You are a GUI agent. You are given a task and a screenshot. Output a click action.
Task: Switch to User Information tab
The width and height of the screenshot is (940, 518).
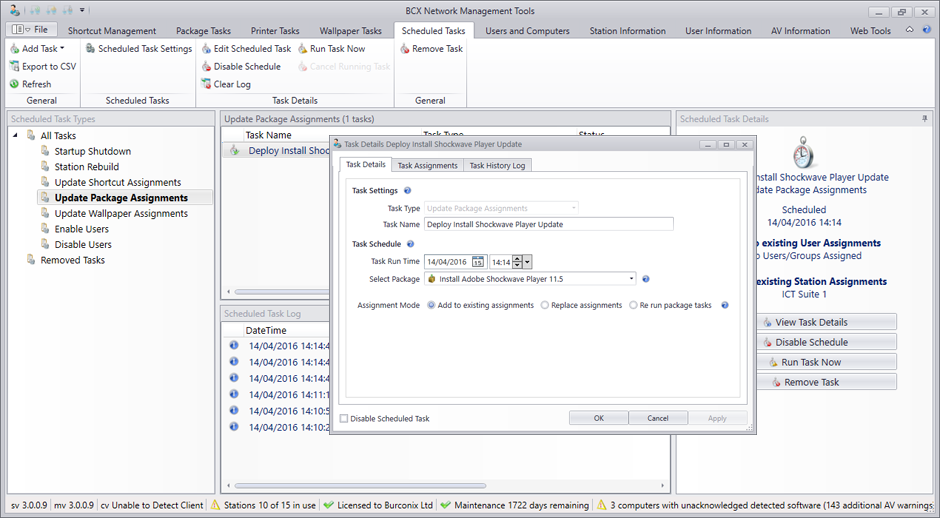[718, 31]
